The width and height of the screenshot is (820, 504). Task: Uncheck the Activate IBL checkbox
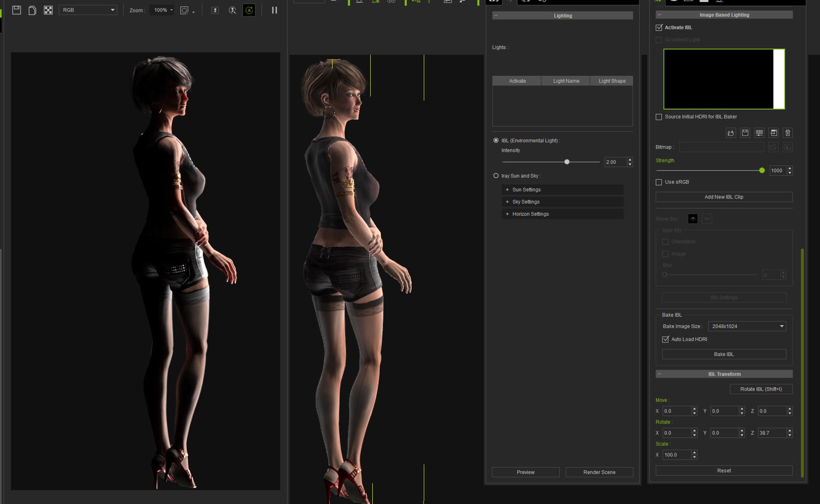[659, 27]
